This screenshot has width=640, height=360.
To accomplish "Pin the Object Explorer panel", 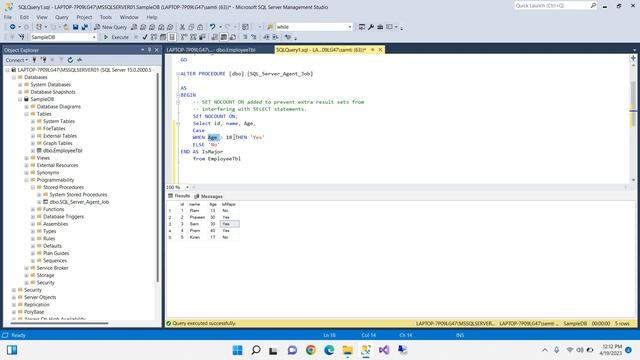I will click(x=149, y=50).
